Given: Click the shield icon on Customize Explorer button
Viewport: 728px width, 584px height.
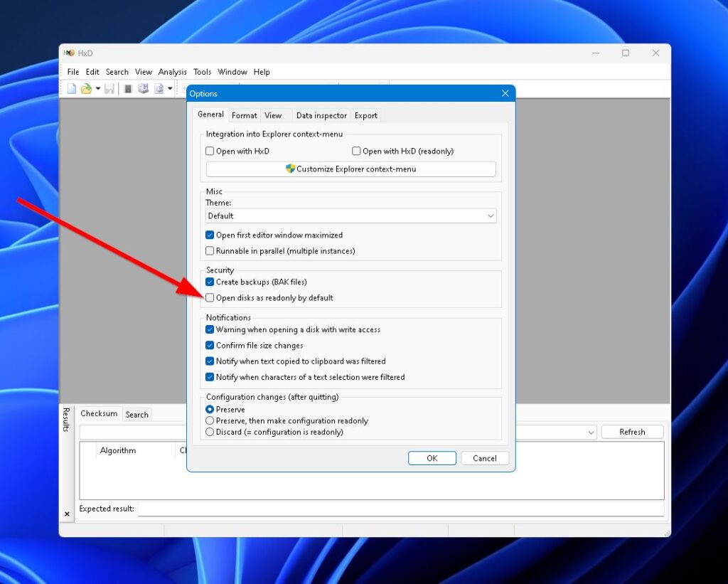Looking at the screenshot, I should tap(289, 169).
